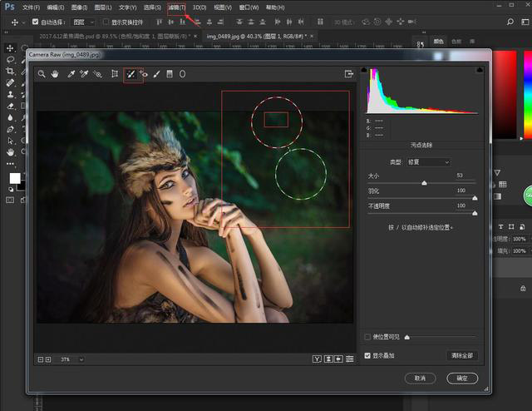Screen dimensions: 532x411
Task: Click the 清除全部 clear all button
Action: pos(462,355)
